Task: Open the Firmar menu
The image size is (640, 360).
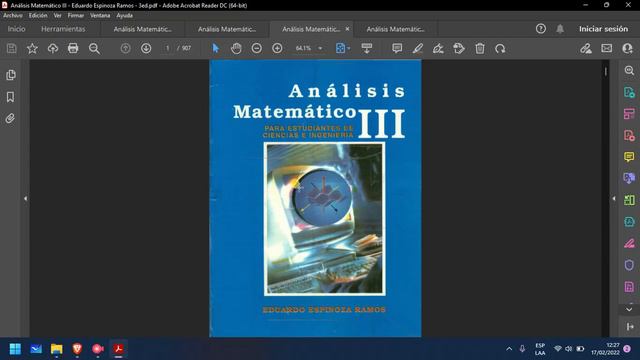Action: [76, 16]
